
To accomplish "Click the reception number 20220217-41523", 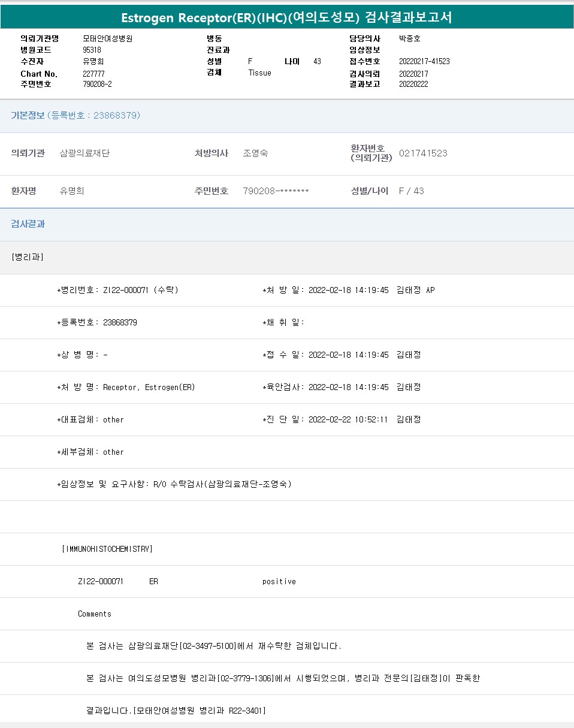I will (x=424, y=61).
